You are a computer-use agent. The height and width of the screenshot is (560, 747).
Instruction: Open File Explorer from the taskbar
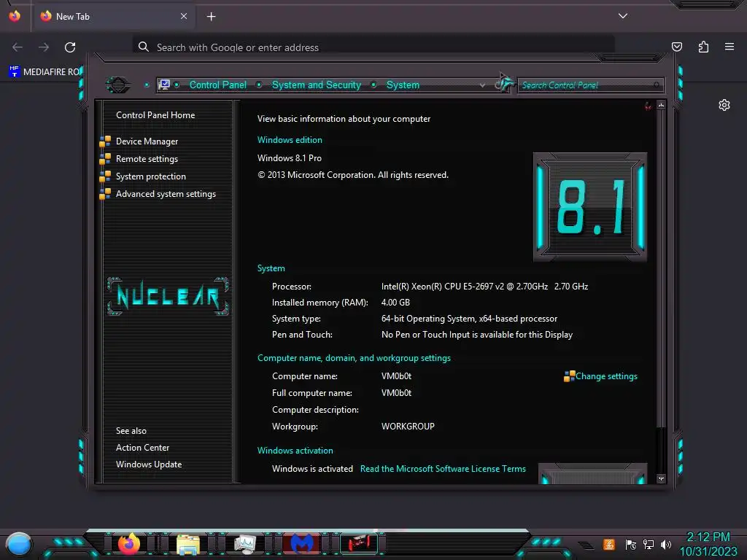click(187, 544)
